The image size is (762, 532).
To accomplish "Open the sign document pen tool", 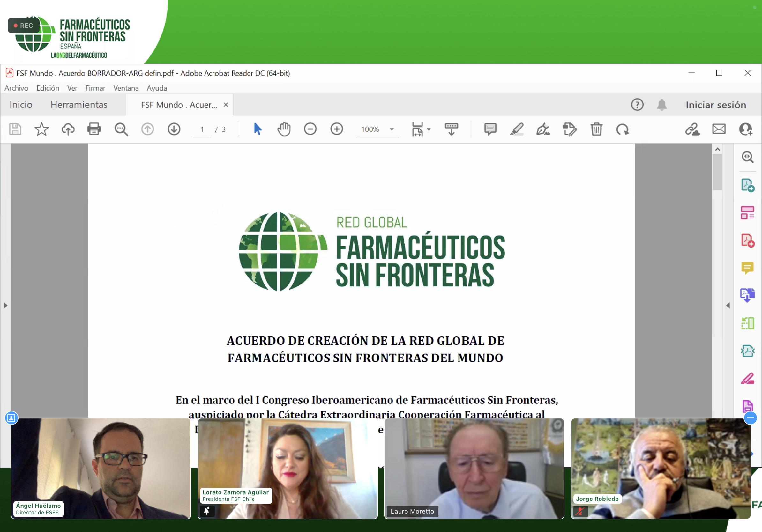I will click(x=543, y=129).
